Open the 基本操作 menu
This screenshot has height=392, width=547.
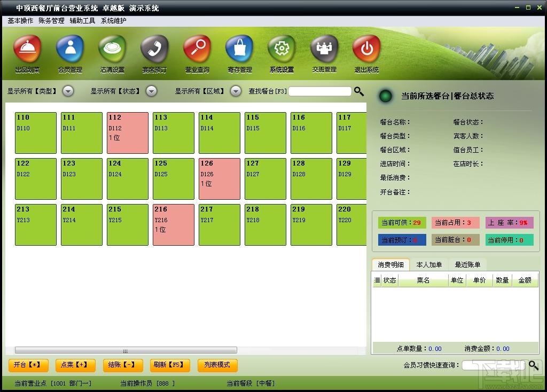click(x=19, y=21)
